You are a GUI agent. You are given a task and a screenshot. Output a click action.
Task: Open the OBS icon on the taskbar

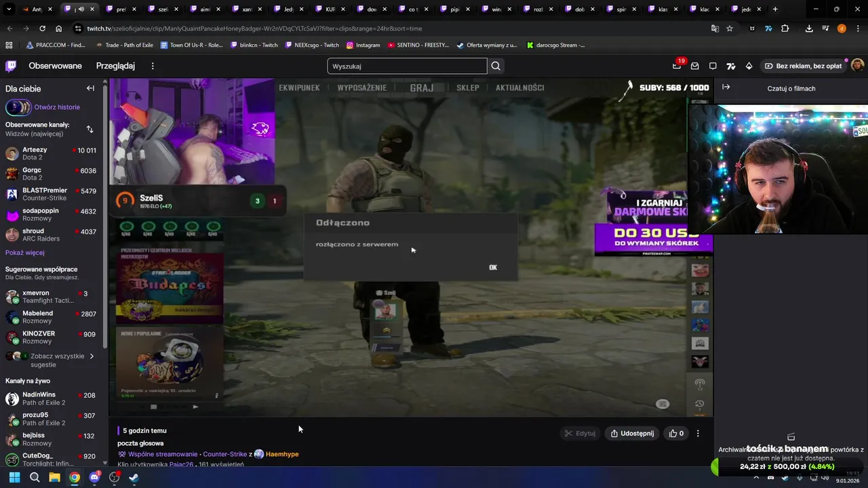point(114,477)
